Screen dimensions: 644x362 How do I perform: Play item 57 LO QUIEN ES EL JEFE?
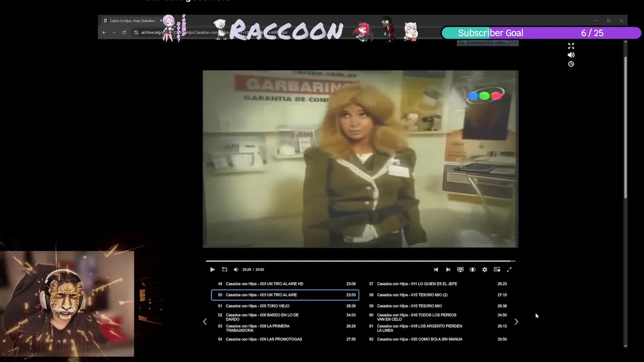pyautogui.click(x=437, y=284)
